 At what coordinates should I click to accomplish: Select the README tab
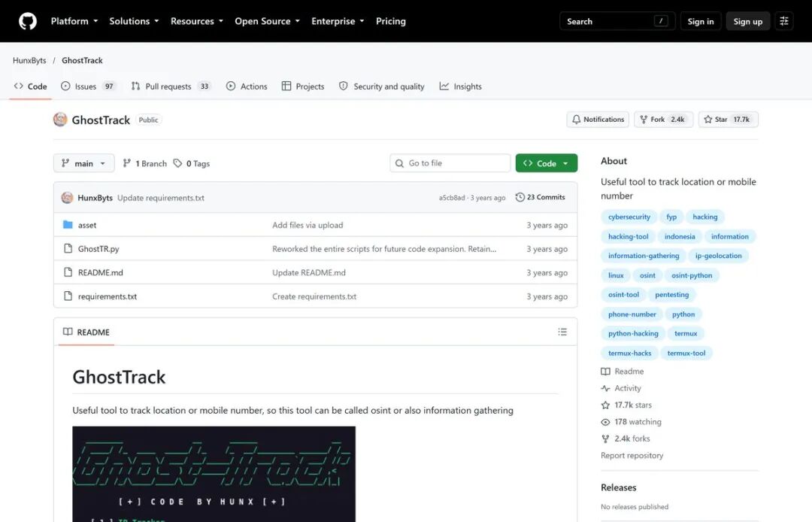pyautogui.click(x=86, y=332)
